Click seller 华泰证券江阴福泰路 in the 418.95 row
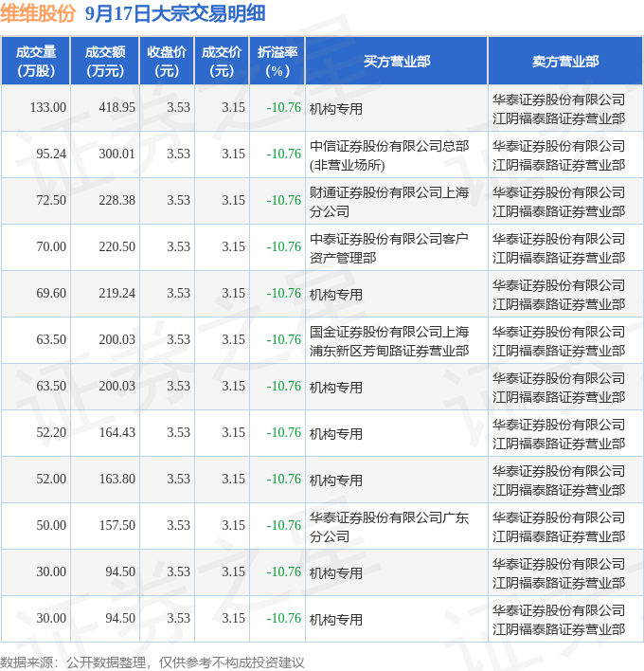 [559, 109]
